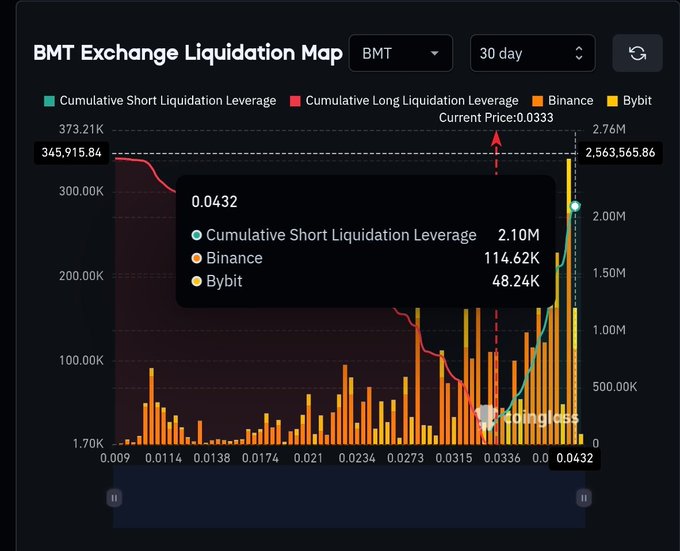Click the 0.0138 x-axis label

(212, 458)
